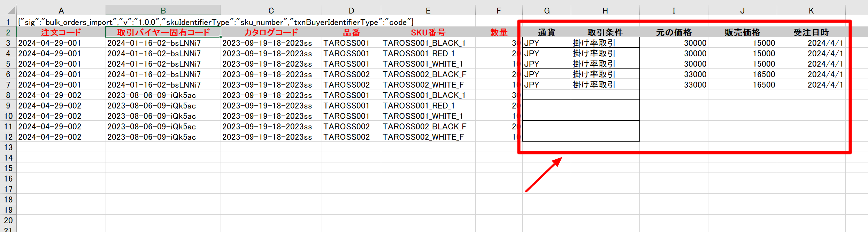Click the 取引バイヤー固有コード header cell
The image size is (868, 232).
coord(163,32)
